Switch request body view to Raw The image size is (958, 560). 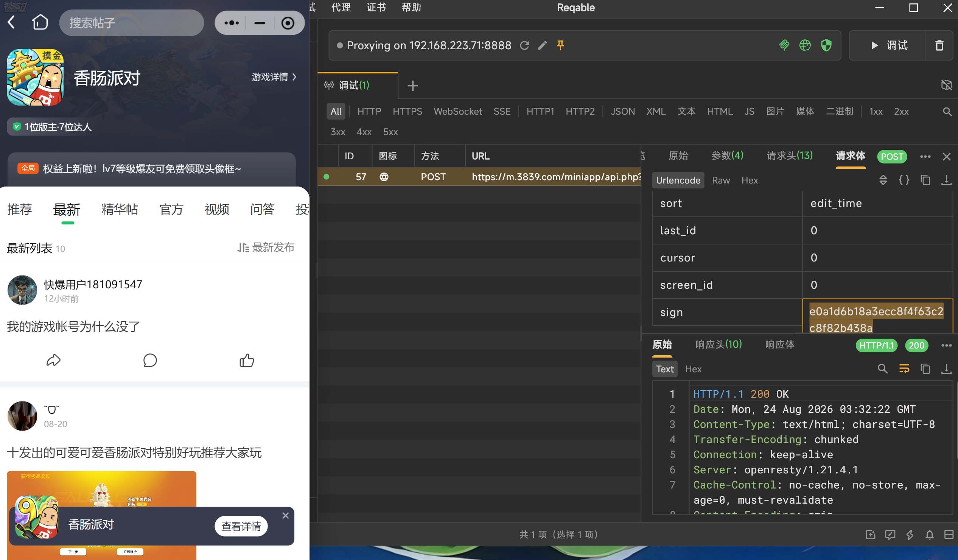pos(721,180)
